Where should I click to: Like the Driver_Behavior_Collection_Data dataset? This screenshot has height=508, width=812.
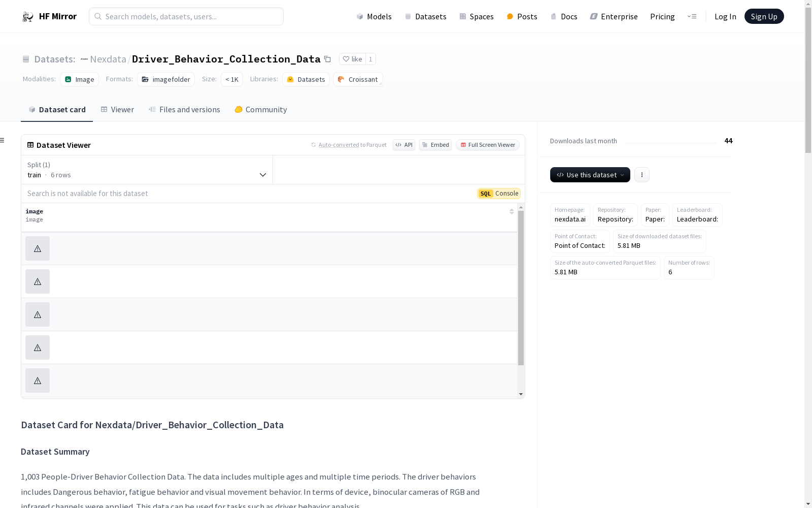353,59
